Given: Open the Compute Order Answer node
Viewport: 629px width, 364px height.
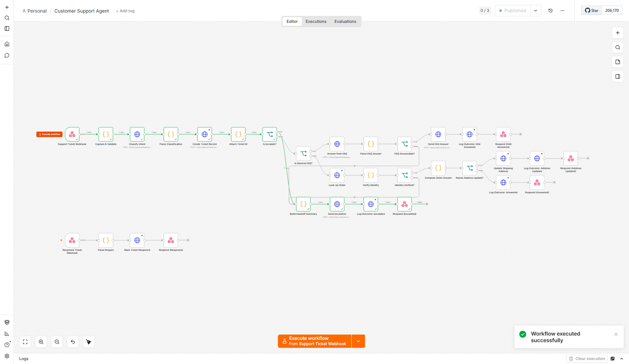Looking at the screenshot, I should pos(438,168).
